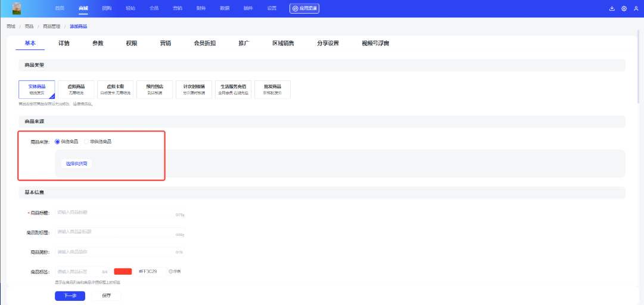Select the 供货商品 radio option
644x305 pixels.
pos(58,142)
